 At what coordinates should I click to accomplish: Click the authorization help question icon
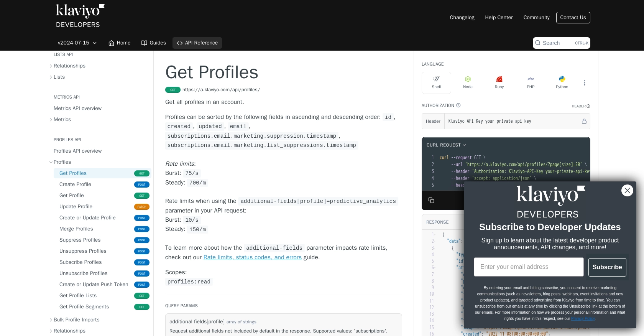tap(458, 105)
